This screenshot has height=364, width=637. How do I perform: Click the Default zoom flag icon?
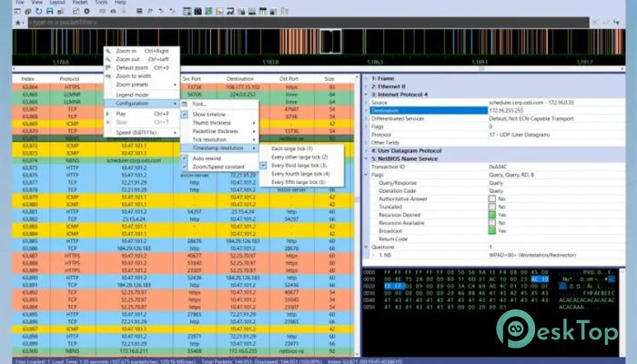tap(108, 68)
